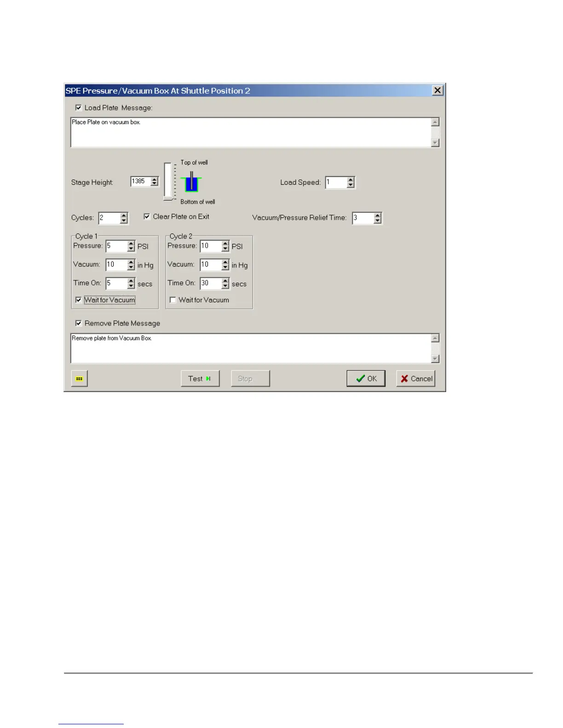
Task: Click the well diagram graphic
Action: click(x=191, y=182)
